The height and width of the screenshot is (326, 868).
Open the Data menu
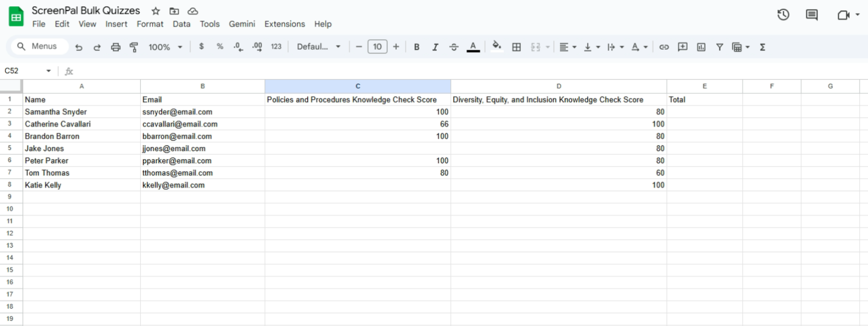click(181, 24)
